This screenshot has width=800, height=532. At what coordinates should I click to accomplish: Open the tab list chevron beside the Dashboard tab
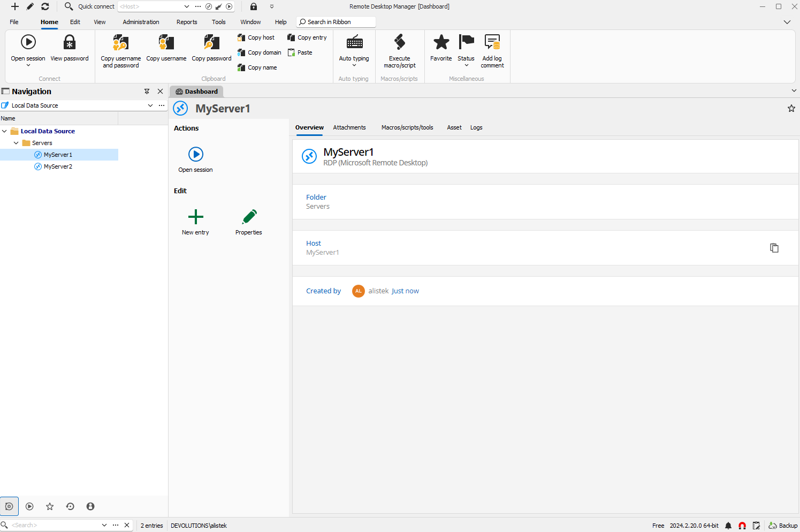click(794, 91)
